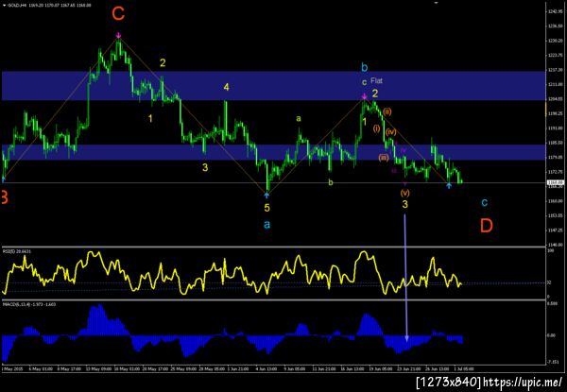The width and height of the screenshot is (567, 392).
Task: Open the chart title dropdown arrow beside GOLD,H4
Action: [x=4, y=6]
